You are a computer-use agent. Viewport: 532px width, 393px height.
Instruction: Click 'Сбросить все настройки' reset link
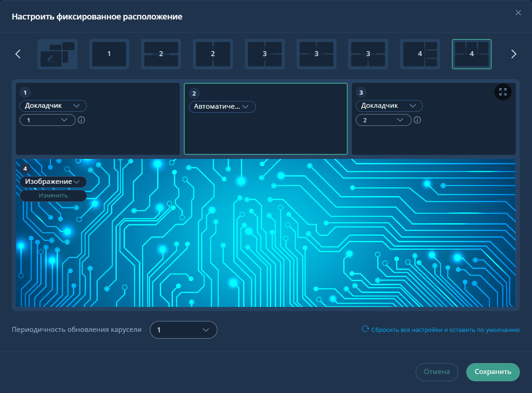point(441,330)
